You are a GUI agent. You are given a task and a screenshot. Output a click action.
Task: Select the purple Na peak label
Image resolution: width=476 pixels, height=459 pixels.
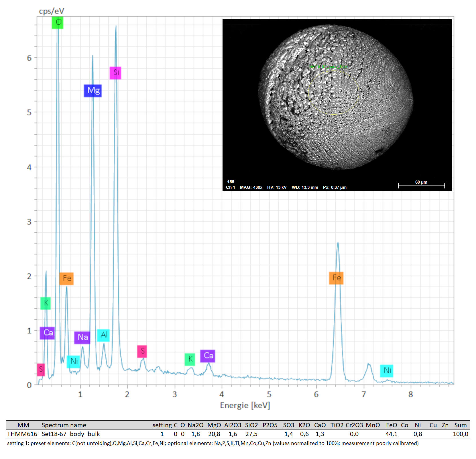(82, 337)
